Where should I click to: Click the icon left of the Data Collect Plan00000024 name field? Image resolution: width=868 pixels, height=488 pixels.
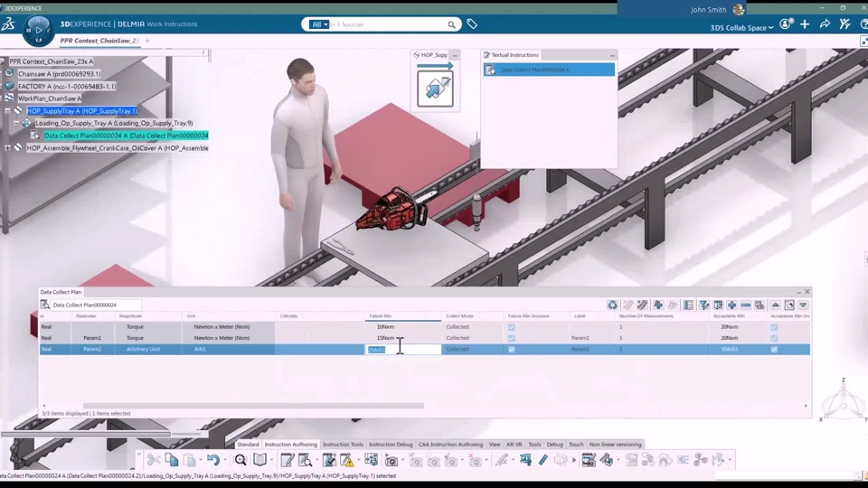[x=45, y=305]
